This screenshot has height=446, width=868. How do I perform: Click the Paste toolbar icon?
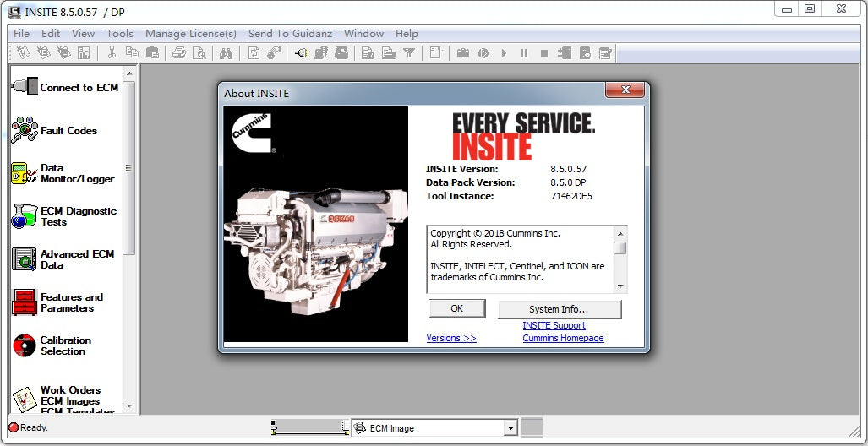coord(152,53)
